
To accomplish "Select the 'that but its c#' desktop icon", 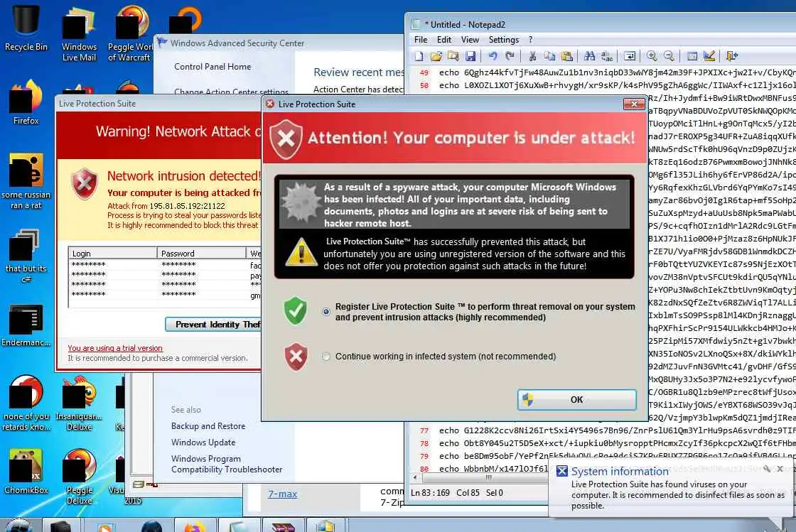I will [26, 256].
